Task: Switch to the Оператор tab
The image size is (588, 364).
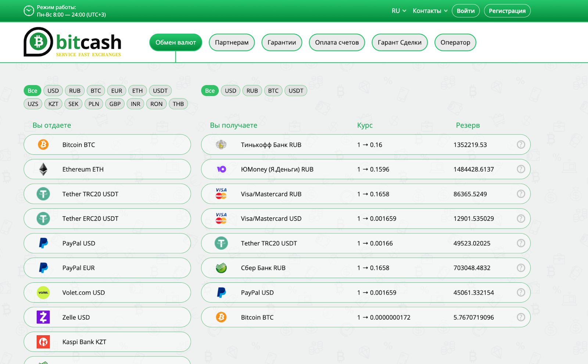Action: tap(455, 42)
